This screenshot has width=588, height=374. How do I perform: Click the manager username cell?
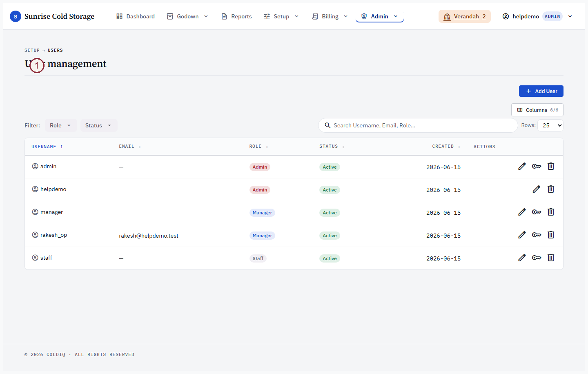(x=51, y=212)
